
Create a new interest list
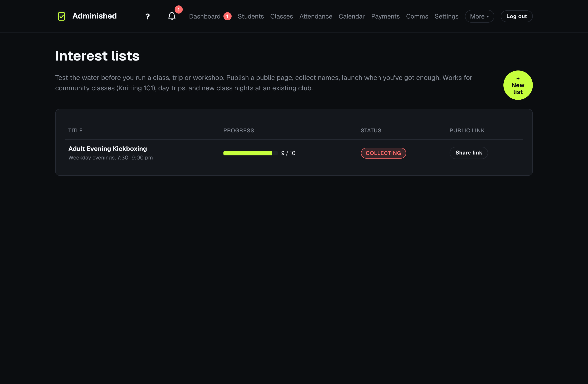tap(518, 85)
